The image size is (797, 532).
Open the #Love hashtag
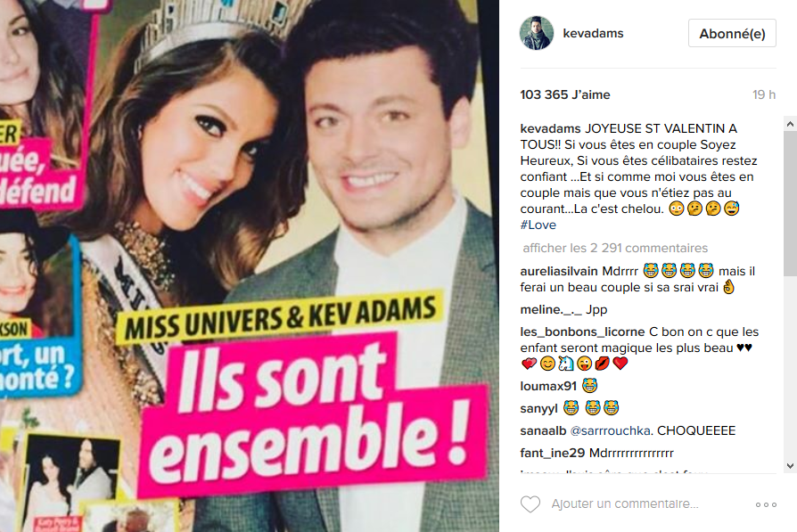click(538, 225)
